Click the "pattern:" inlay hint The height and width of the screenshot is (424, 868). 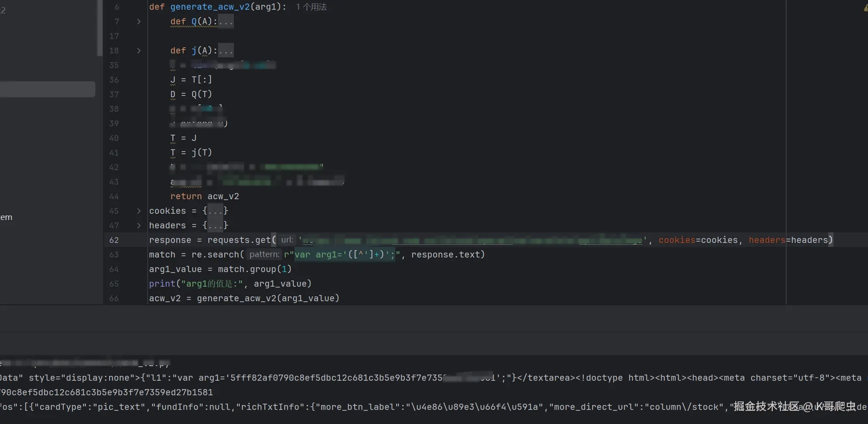[x=264, y=254]
